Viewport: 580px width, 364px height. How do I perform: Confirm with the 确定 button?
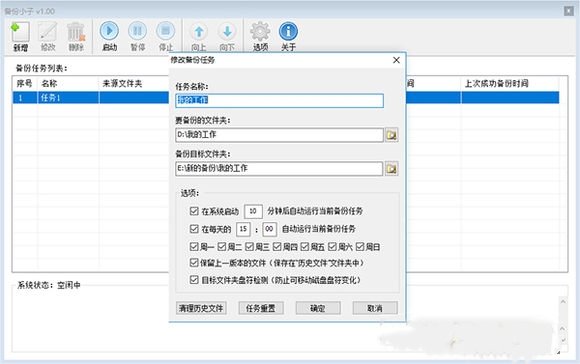[318, 308]
